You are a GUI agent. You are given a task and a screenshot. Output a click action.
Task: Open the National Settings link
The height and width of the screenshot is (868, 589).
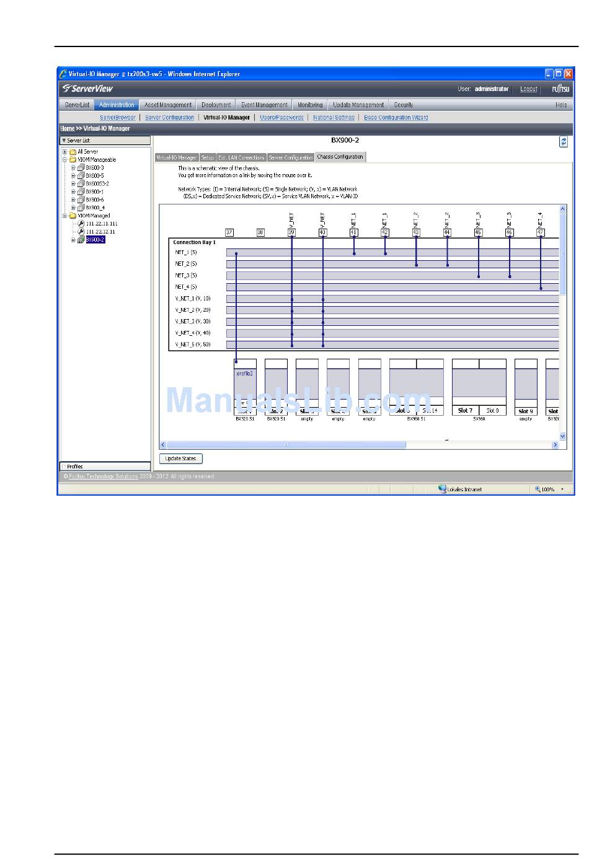[x=334, y=117]
